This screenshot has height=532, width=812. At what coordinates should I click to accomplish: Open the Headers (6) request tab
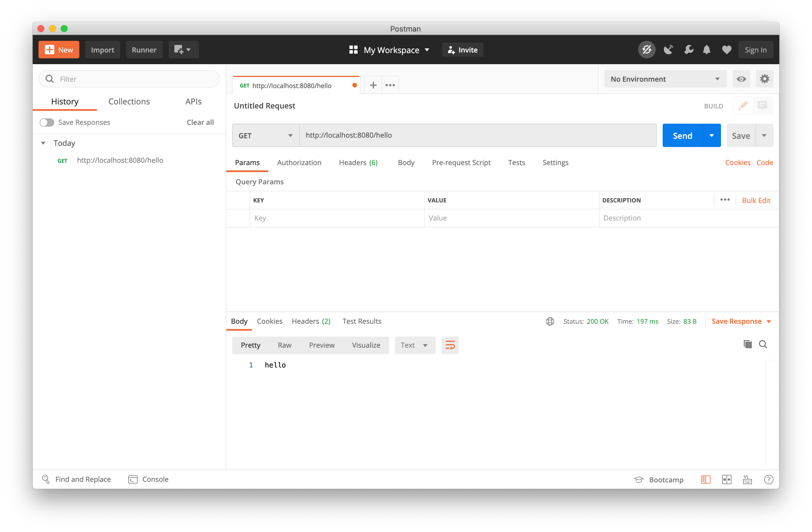pos(358,162)
